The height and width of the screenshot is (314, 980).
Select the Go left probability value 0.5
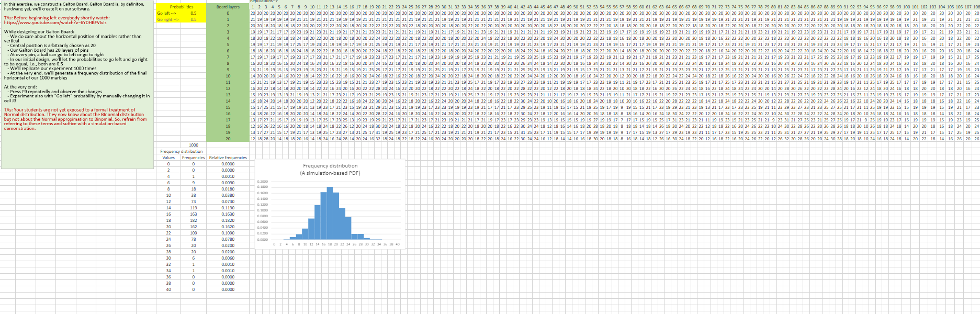click(194, 13)
